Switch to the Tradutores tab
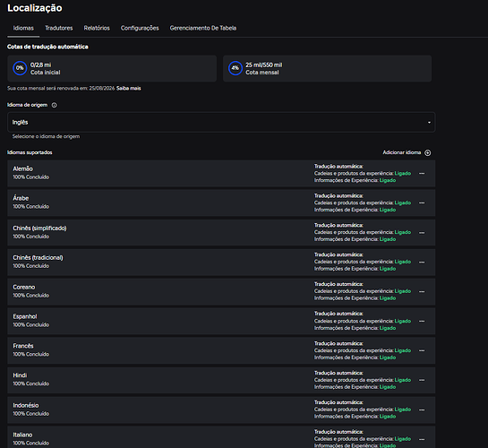488x448 pixels. click(x=59, y=28)
